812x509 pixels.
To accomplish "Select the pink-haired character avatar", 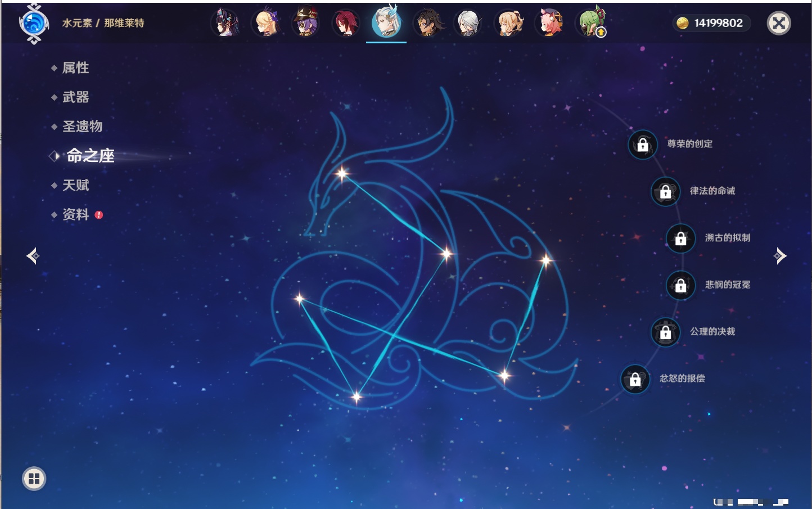I will (x=549, y=23).
